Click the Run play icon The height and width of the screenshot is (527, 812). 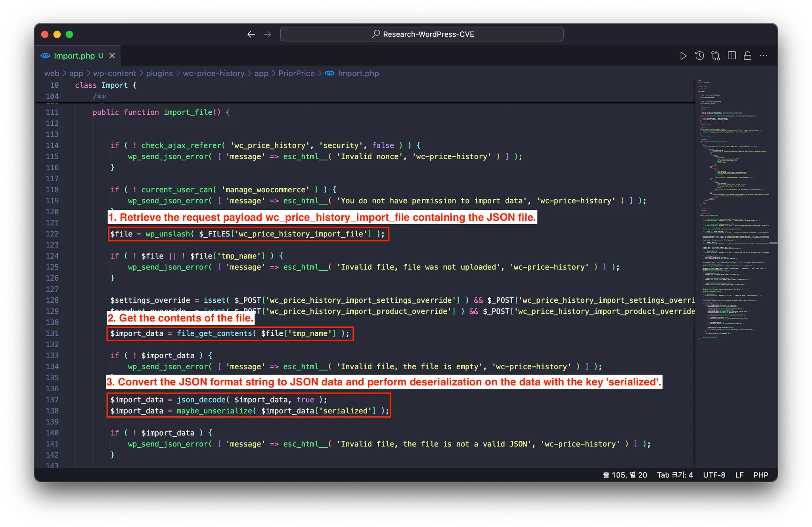[683, 56]
